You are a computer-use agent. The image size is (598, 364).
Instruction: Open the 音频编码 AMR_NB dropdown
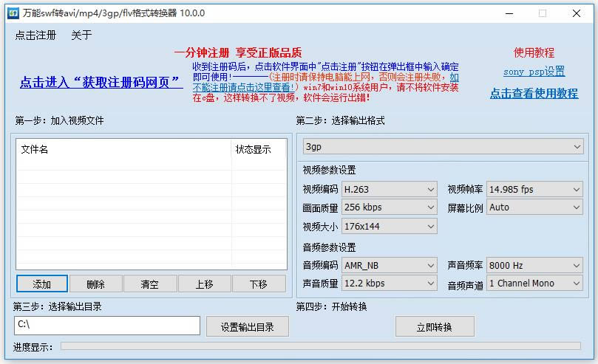[390, 265]
